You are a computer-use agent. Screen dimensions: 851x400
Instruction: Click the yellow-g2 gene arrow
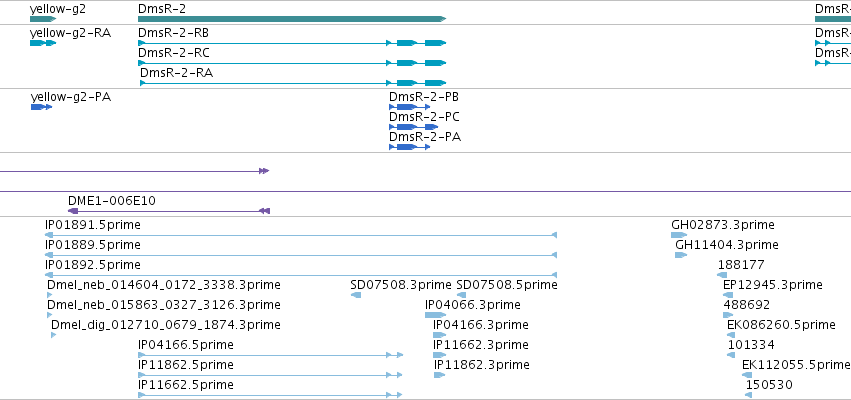pos(43,19)
